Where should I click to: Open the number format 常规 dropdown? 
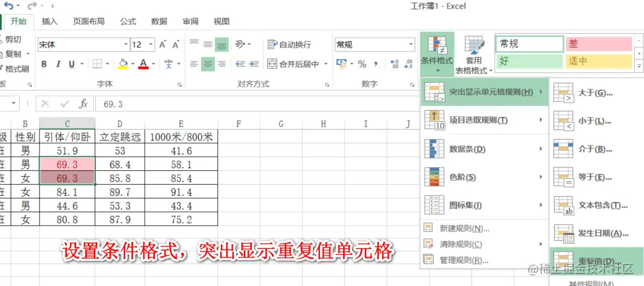coord(411,44)
